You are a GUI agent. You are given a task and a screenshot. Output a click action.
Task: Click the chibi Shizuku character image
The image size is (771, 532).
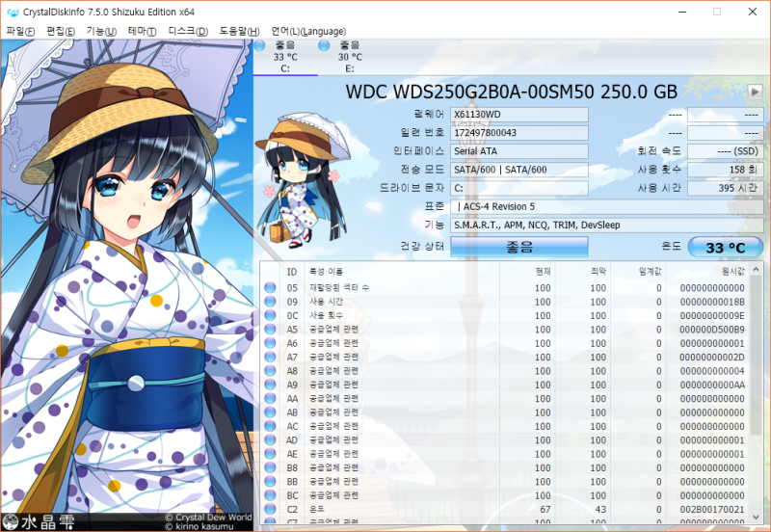[304, 181]
